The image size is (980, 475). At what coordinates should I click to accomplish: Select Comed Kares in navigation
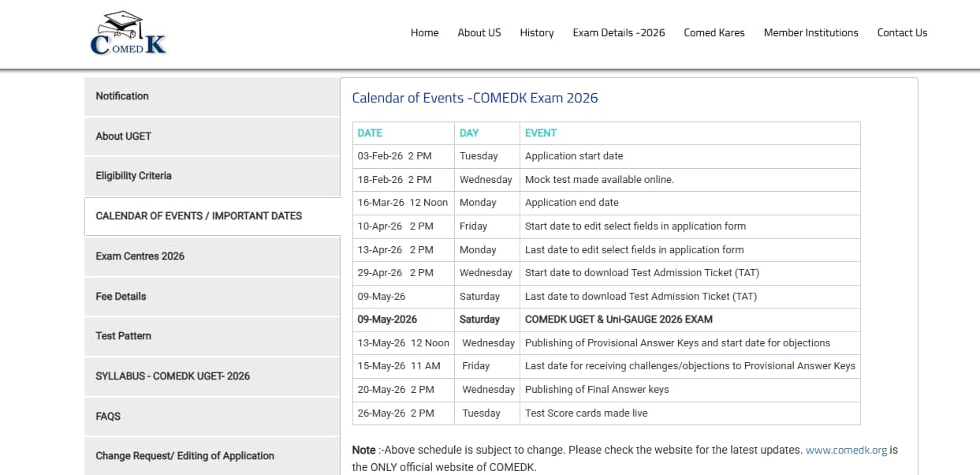(714, 32)
